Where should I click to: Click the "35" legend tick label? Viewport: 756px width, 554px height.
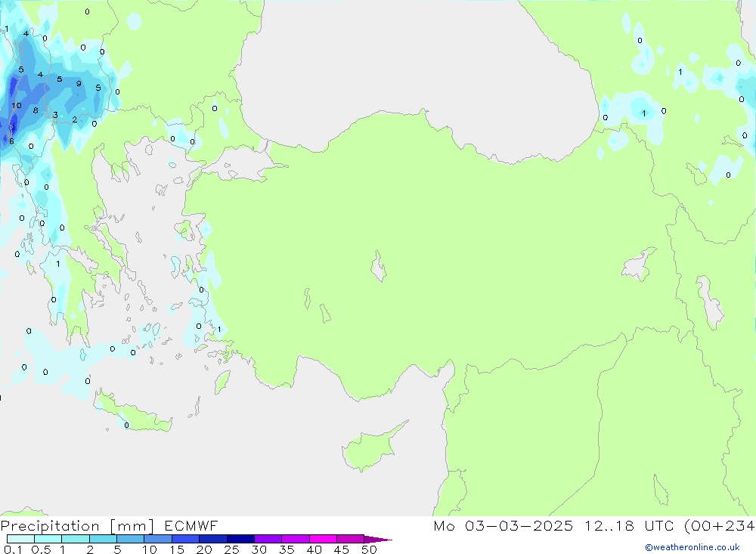click(x=287, y=549)
